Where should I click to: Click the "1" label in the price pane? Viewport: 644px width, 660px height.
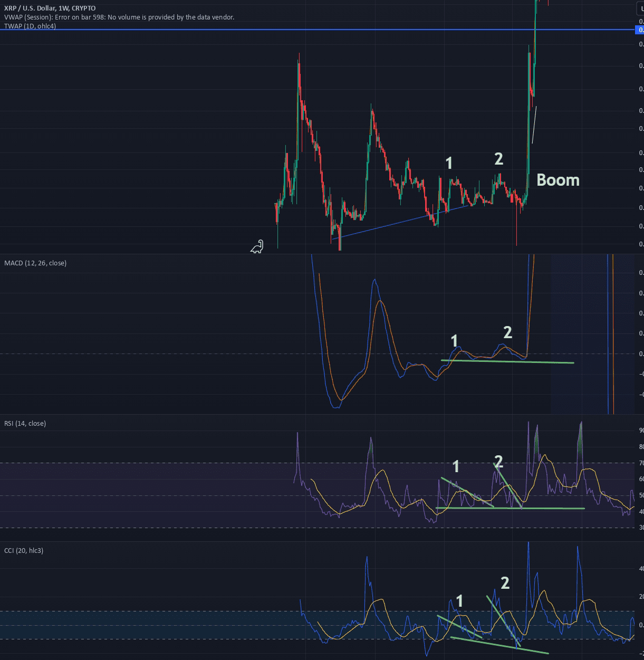tap(449, 163)
